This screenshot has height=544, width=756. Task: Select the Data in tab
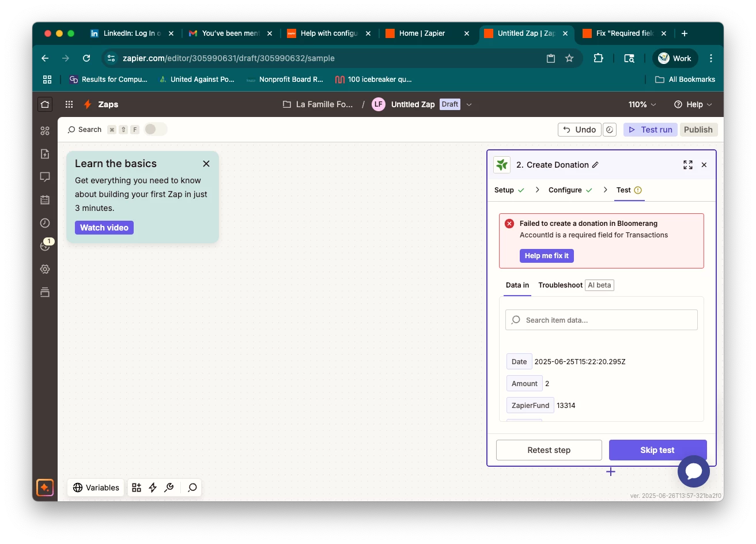tap(517, 285)
